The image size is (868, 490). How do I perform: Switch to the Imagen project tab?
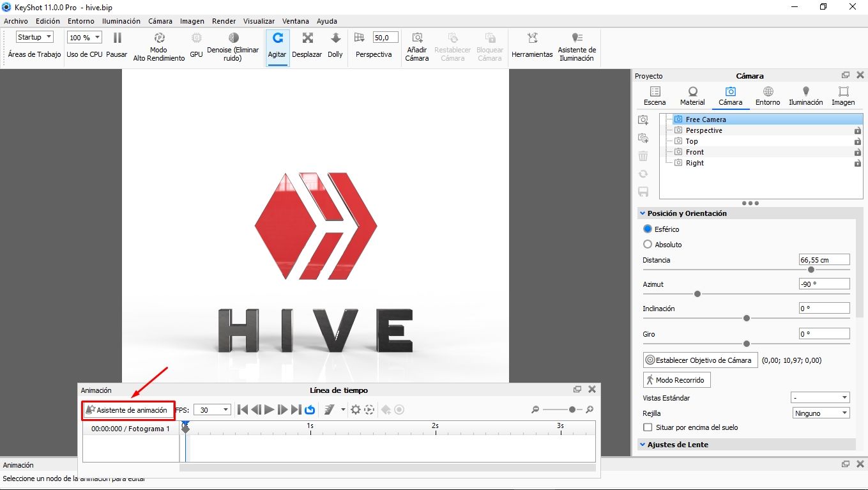coord(843,96)
